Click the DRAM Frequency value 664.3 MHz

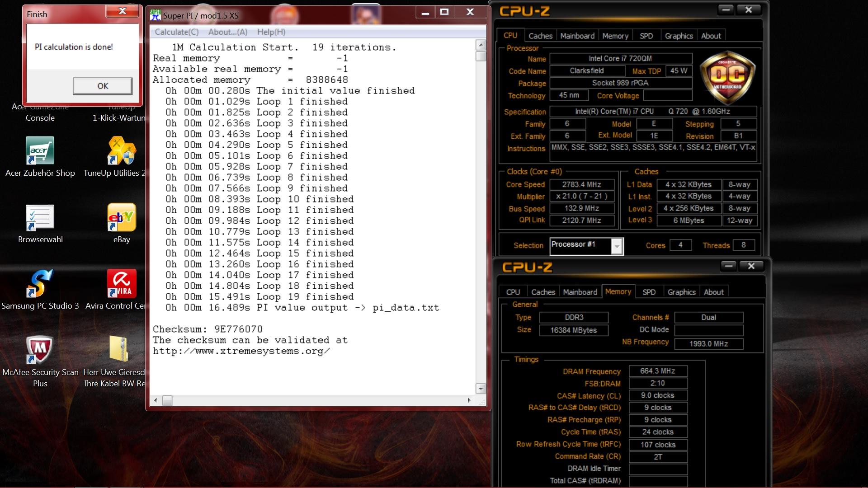pyautogui.click(x=658, y=371)
